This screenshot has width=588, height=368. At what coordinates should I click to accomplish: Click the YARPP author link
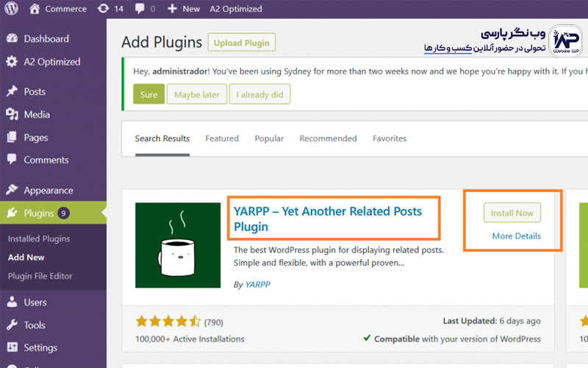tap(257, 284)
